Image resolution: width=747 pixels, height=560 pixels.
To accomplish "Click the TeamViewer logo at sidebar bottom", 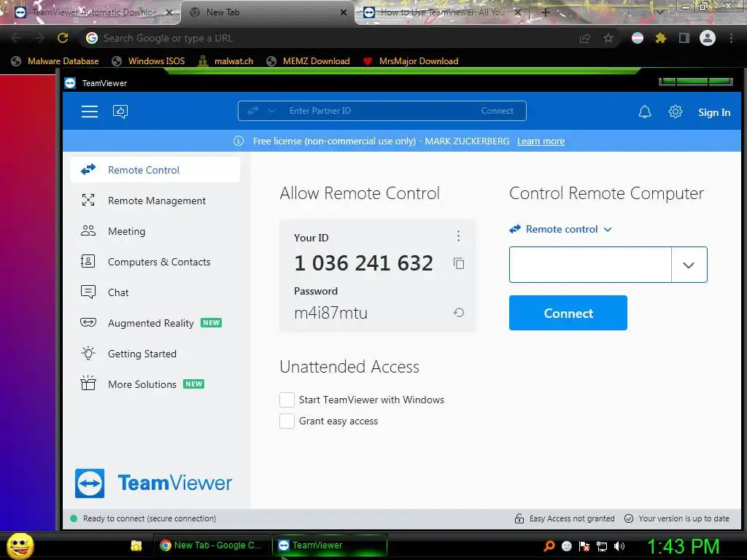I will click(x=153, y=483).
